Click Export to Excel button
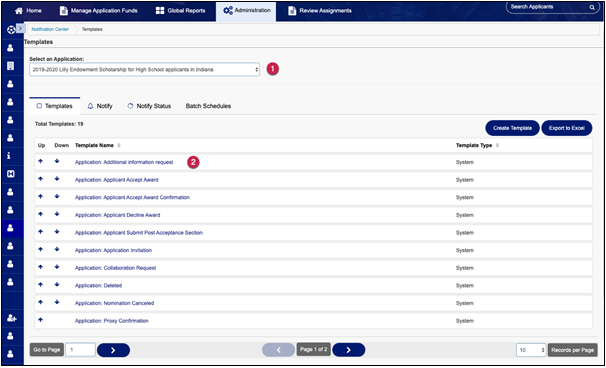 [567, 128]
